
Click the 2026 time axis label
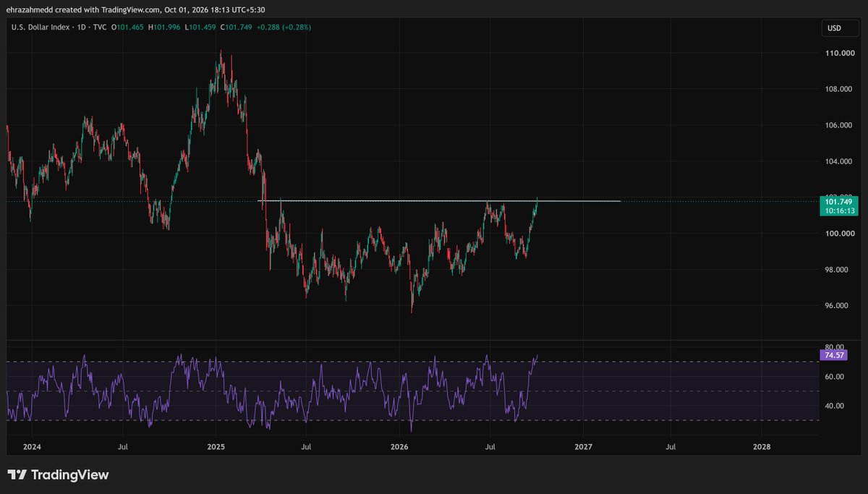click(400, 447)
